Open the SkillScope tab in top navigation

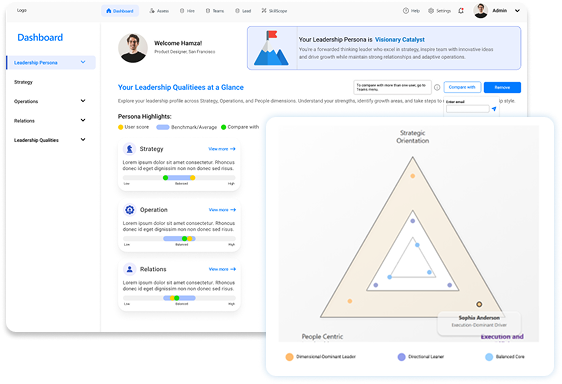pyautogui.click(x=274, y=11)
